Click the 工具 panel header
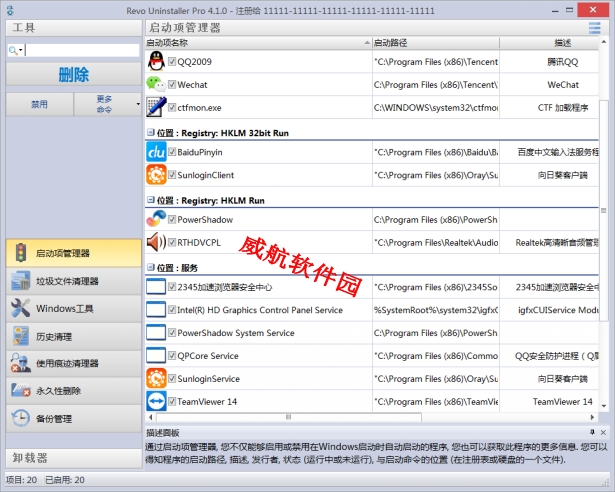This screenshot has height=492, width=615. click(74, 28)
